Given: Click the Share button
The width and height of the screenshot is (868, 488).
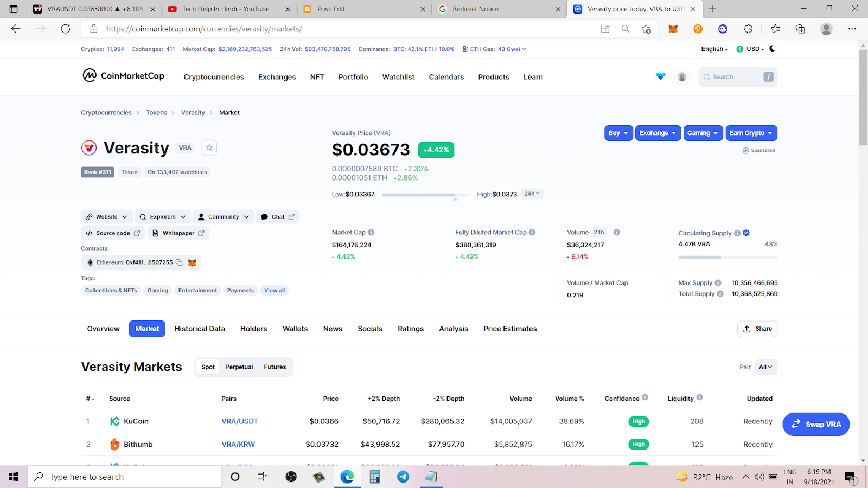Looking at the screenshot, I should (x=757, y=329).
